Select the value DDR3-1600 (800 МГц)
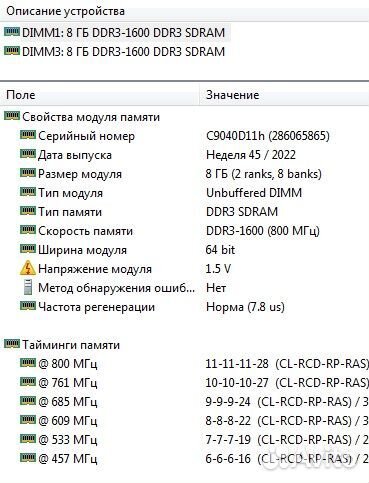The width and height of the screenshot is (369, 483). (x=263, y=231)
